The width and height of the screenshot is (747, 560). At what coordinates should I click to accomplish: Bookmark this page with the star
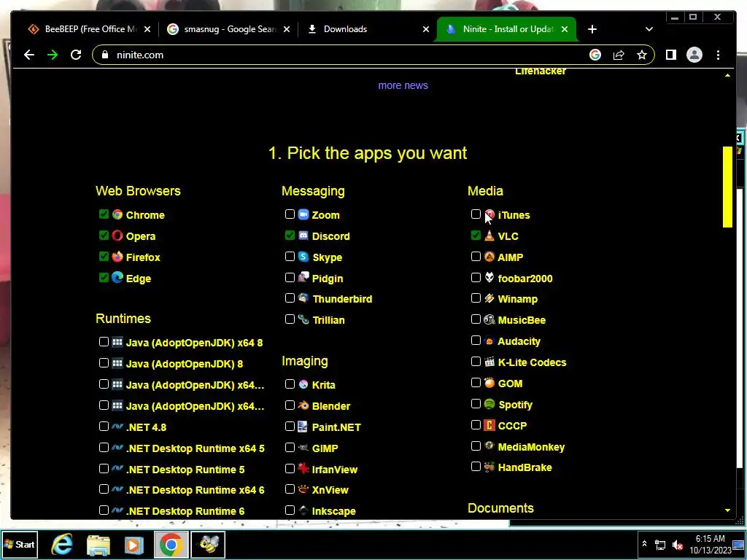tap(642, 55)
